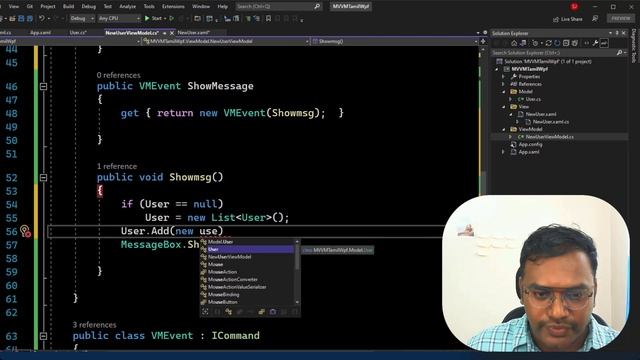
Task: Toggle the purple snippet filter in IntelliSense bar
Action: 272,312
